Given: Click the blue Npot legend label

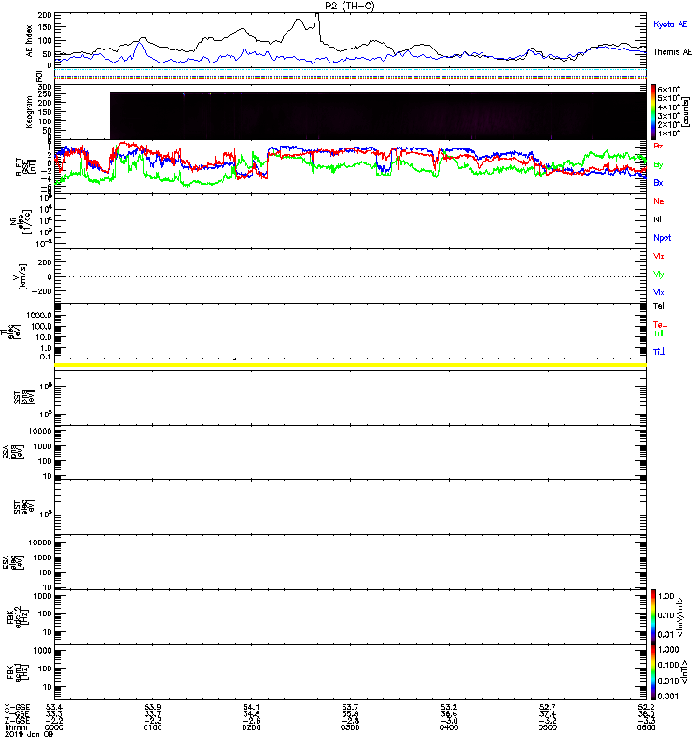Looking at the screenshot, I should (663, 238).
